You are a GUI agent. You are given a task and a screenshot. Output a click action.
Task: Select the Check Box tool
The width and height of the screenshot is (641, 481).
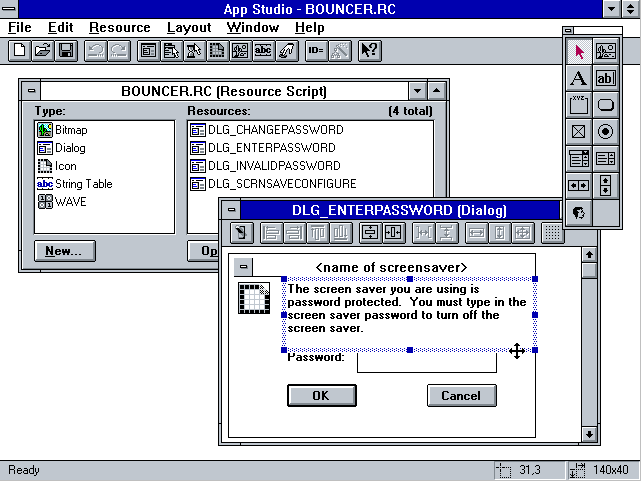click(x=578, y=132)
